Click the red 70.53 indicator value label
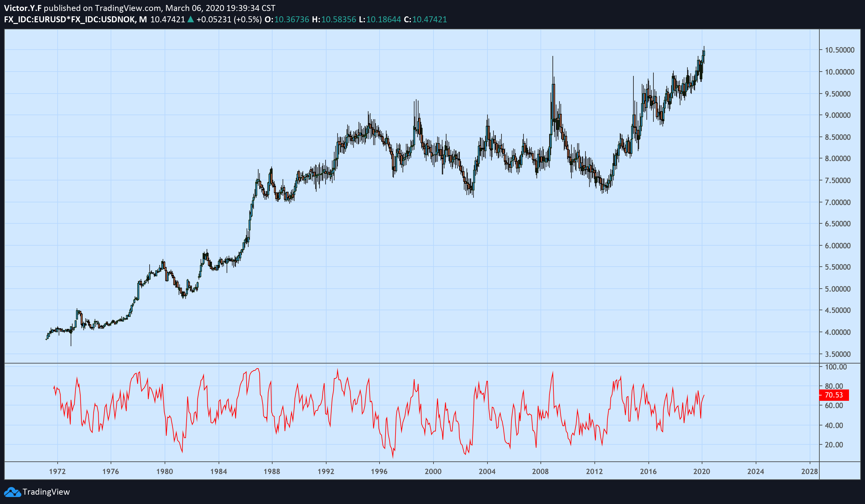Viewport: 865px width, 504px height. pos(834,395)
